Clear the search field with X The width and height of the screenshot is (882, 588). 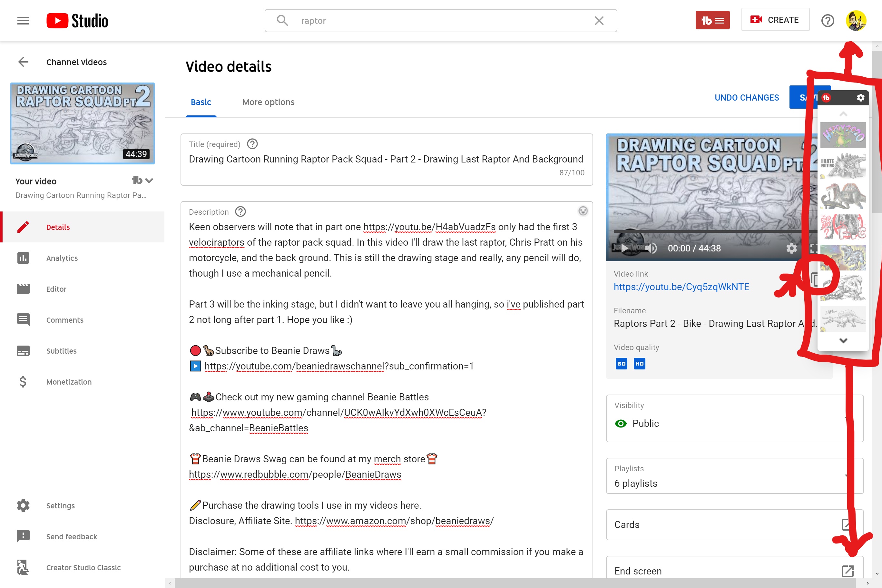point(599,21)
